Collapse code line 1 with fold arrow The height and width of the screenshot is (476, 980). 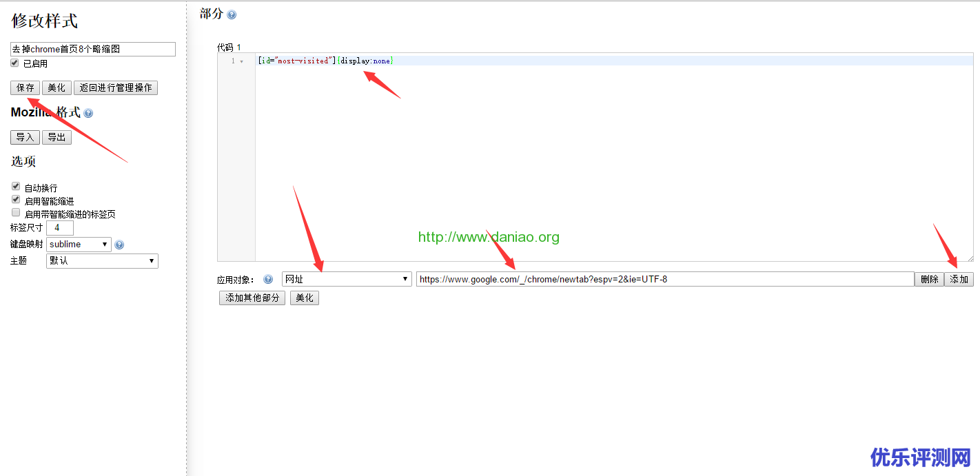[241, 61]
